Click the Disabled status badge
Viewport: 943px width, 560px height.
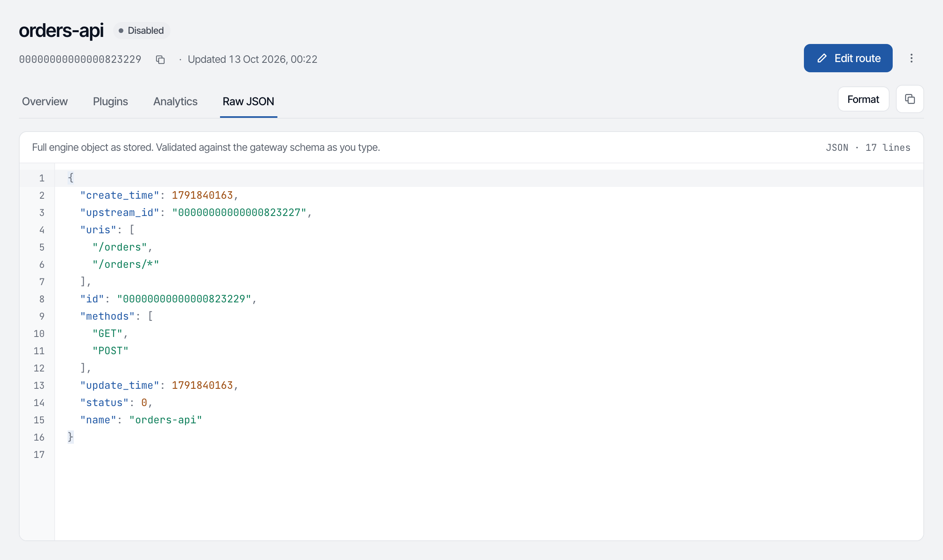point(141,31)
